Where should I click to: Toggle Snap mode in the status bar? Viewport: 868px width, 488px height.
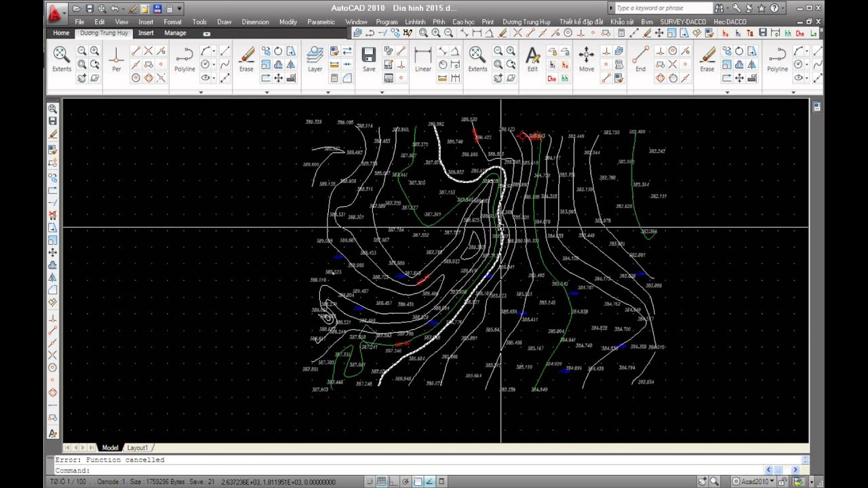(370, 481)
